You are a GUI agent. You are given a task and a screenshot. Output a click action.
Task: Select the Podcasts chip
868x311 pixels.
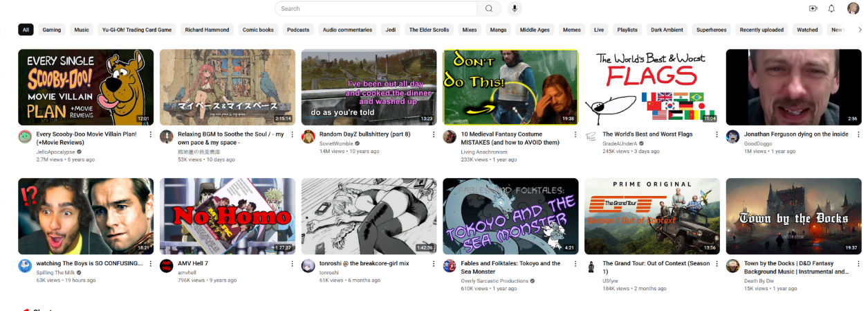[298, 30]
